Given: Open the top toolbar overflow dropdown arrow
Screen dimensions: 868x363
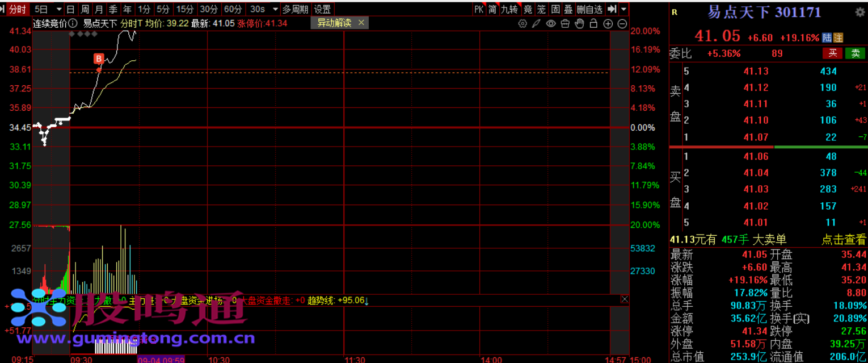Looking at the screenshot, I should pos(624,9).
